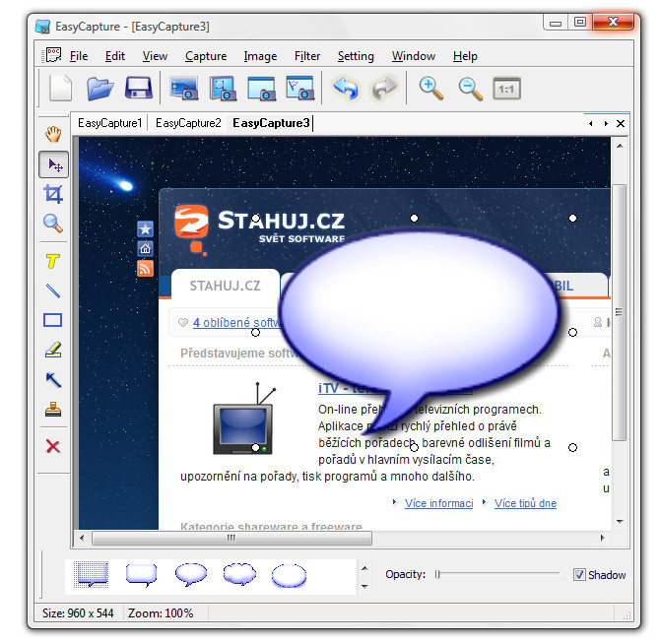Save with the floppy disk icon
This screenshot has height=644, width=660.
(x=139, y=89)
